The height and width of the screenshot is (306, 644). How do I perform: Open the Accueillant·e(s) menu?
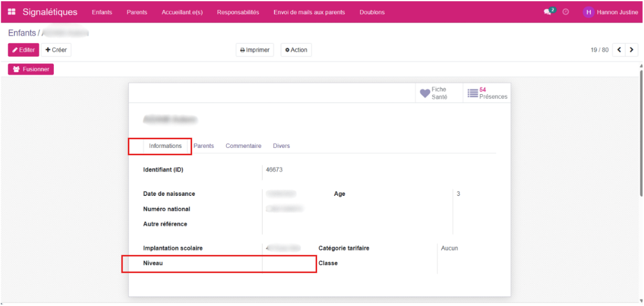(x=182, y=12)
